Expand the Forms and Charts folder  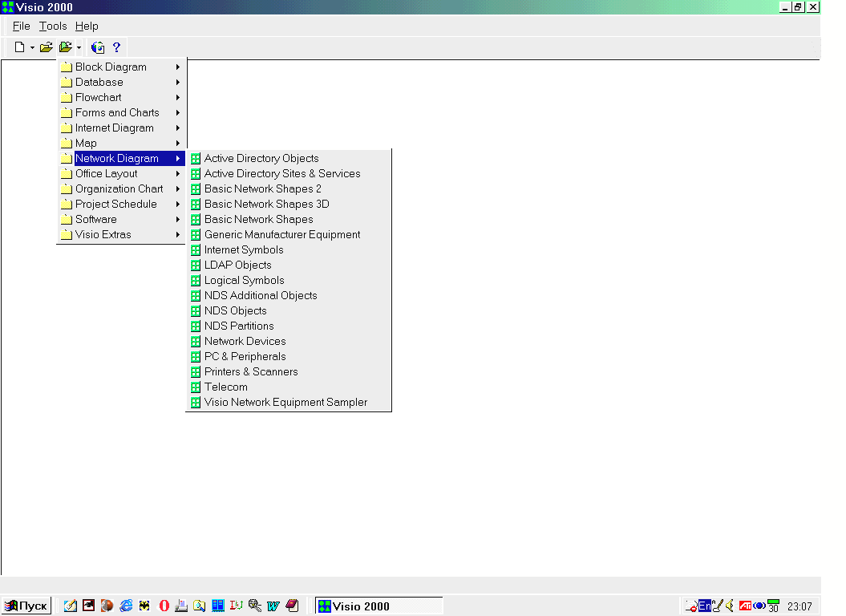tap(121, 112)
